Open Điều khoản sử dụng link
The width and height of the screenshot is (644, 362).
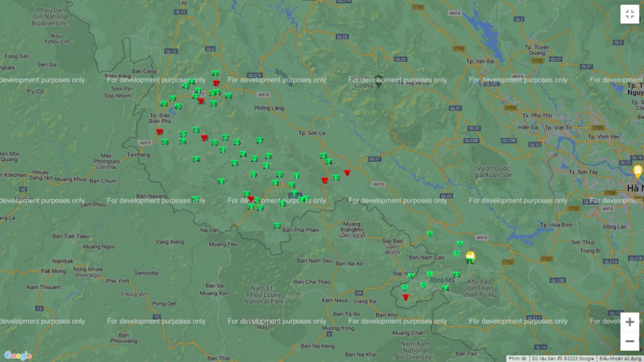click(621, 359)
